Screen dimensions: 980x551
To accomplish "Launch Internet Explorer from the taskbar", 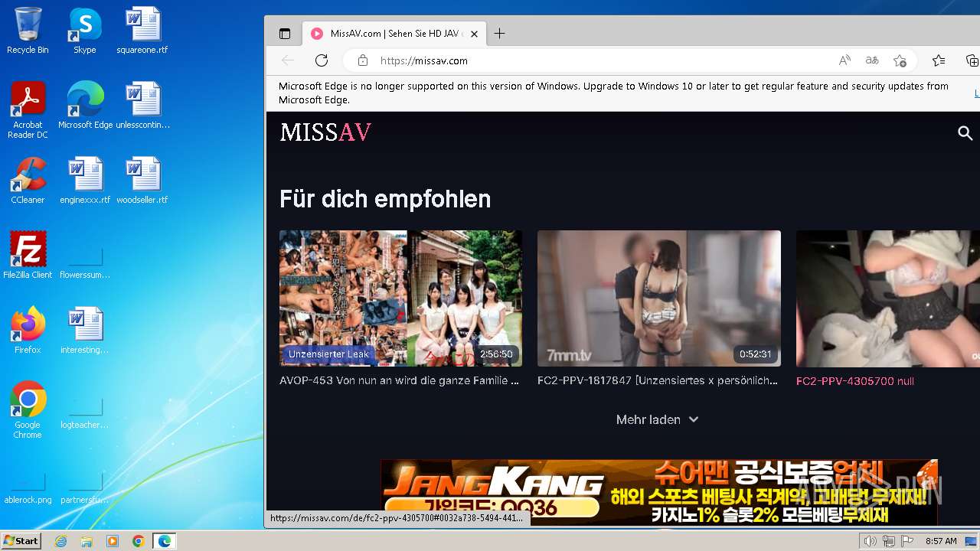I will pyautogui.click(x=60, y=541).
